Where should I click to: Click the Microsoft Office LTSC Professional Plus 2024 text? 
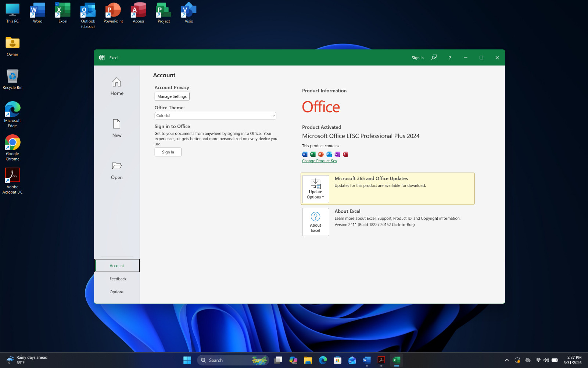pos(361,136)
